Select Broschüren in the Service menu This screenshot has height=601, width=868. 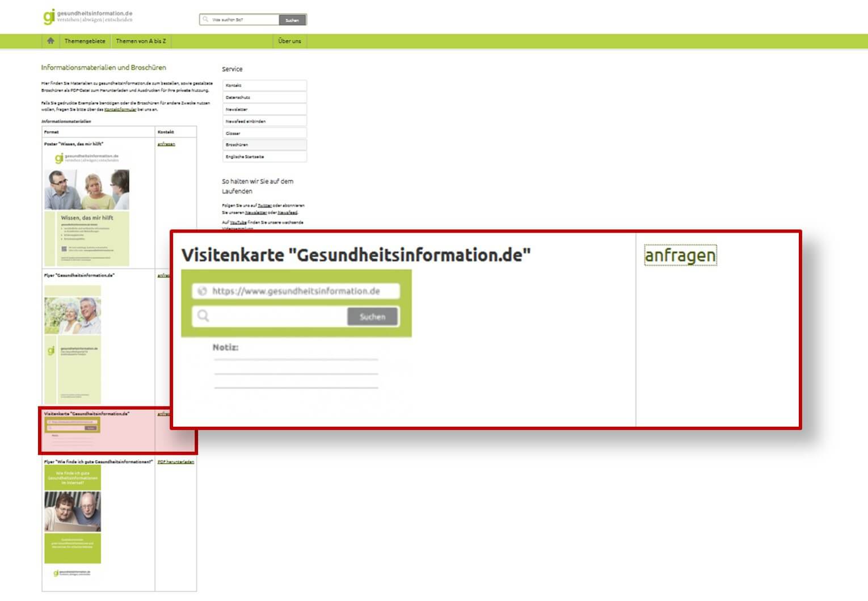pos(264,145)
